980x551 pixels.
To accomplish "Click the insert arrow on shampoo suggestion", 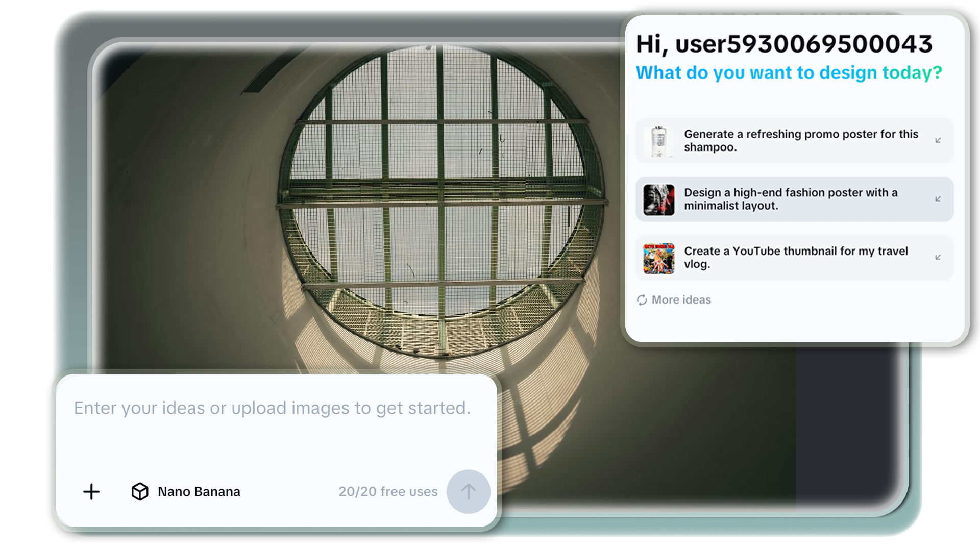I will pyautogui.click(x=938, y=141).
